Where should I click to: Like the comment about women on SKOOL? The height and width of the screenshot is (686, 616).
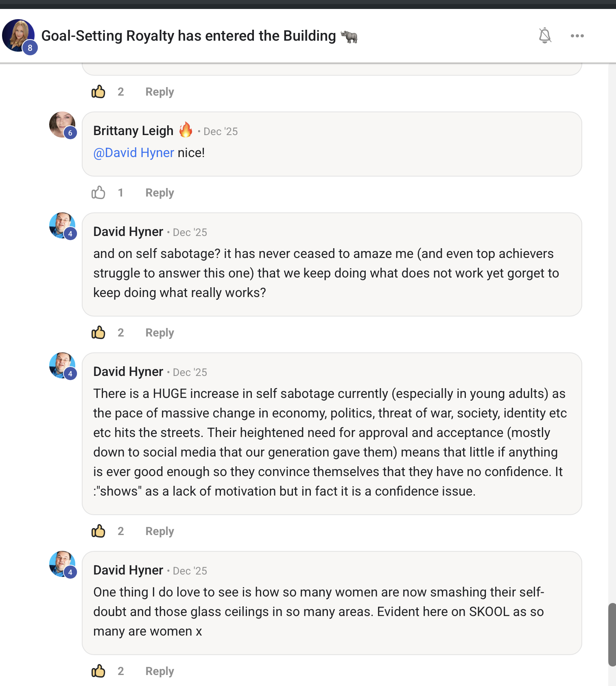98,671
